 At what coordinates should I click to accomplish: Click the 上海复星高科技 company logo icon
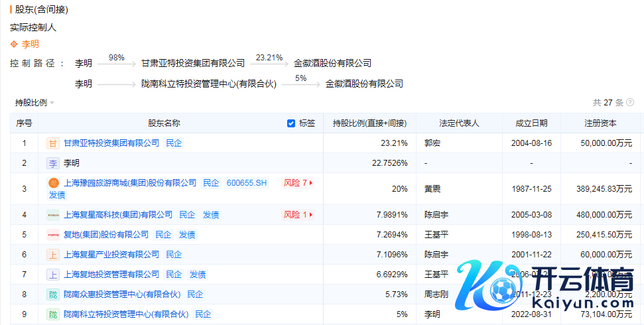click(x=53, y=215)
